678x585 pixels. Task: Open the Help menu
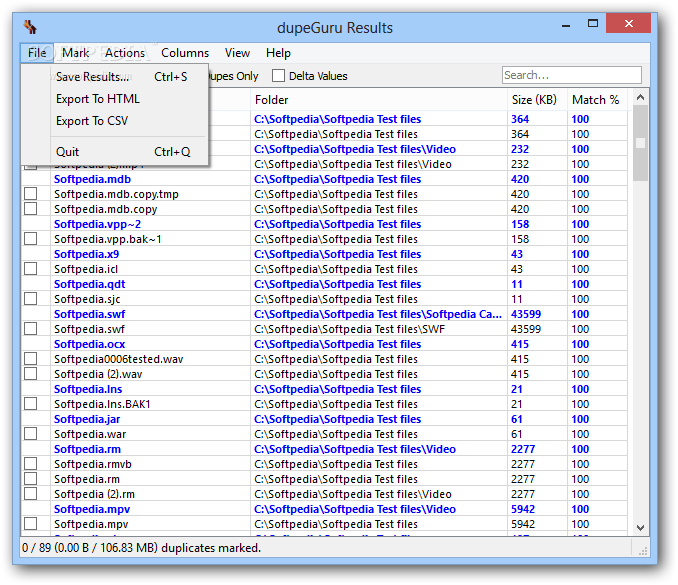(x=278, y=53)
